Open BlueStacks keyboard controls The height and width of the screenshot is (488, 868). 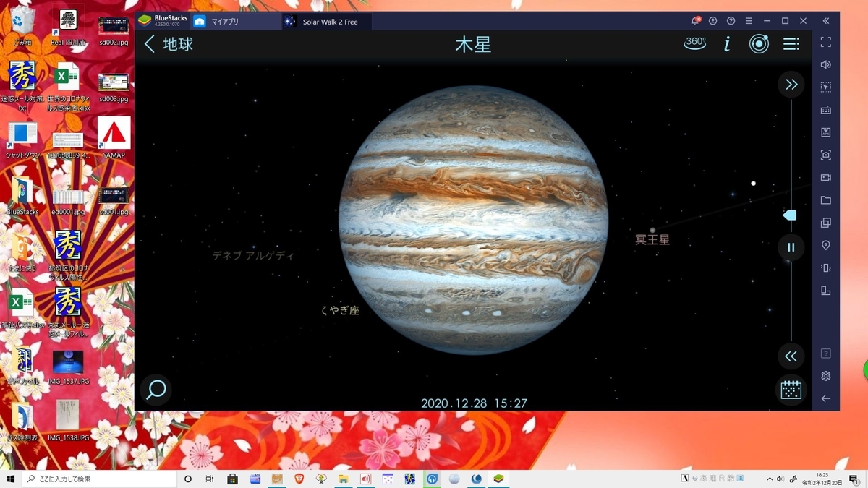[825, 110]
